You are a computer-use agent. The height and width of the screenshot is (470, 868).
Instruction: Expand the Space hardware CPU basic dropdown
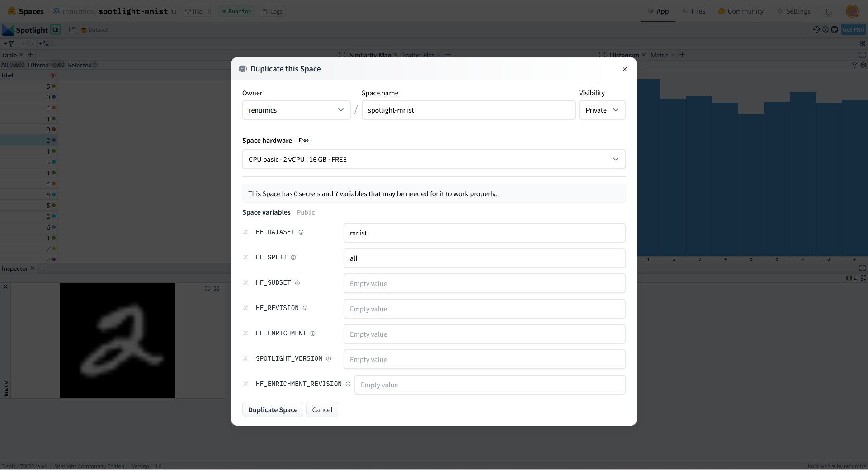[x=434, y=159]
